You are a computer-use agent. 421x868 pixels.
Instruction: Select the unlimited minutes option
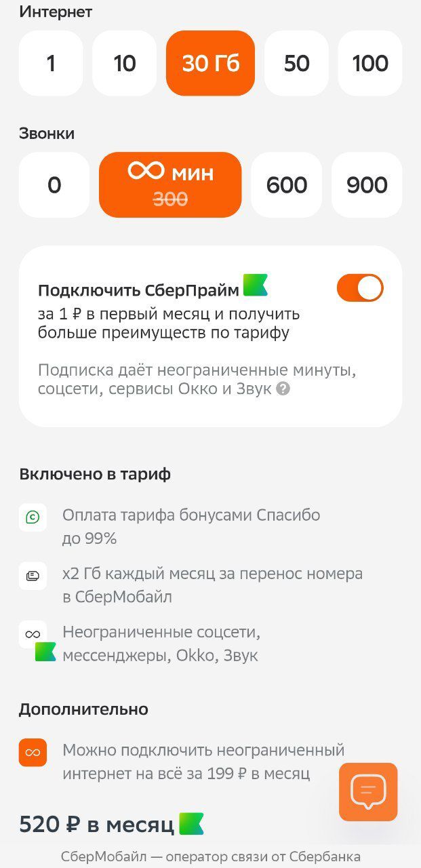[170, 184]
